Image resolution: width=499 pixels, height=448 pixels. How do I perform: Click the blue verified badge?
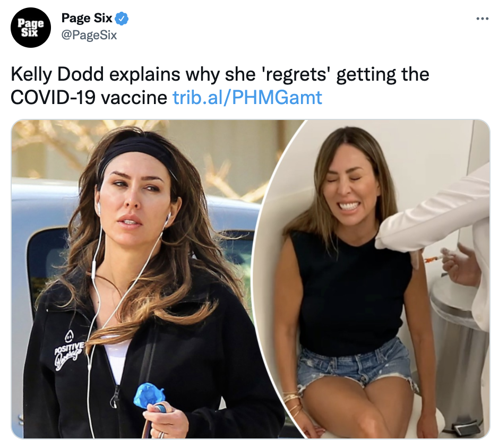pyautogui.click(x=122, y=19)
